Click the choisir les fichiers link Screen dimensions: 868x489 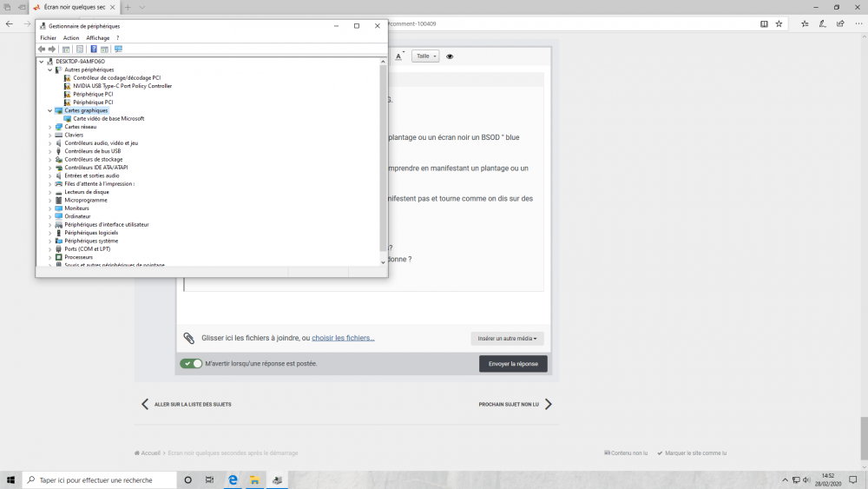click(x=343, y=338)
